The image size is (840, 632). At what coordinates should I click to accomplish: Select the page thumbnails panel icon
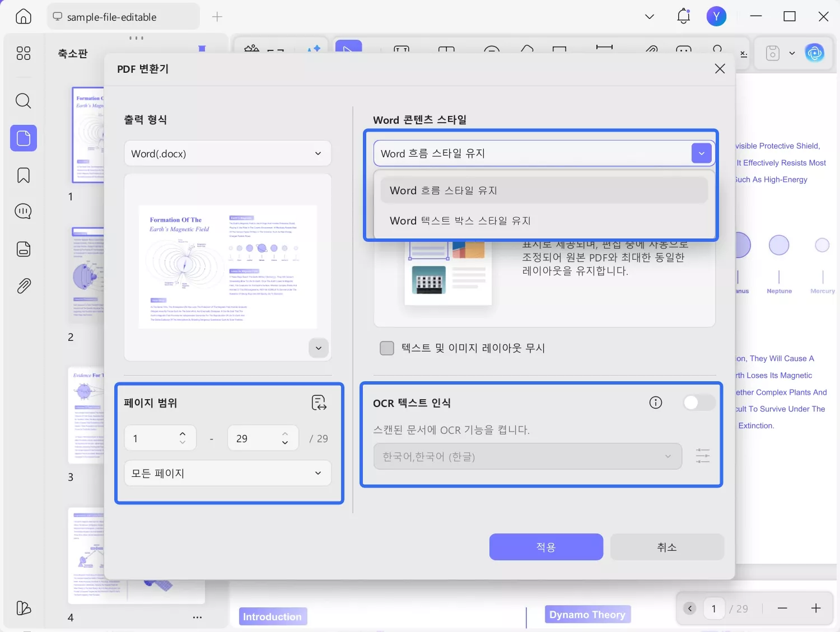[23, 138]
